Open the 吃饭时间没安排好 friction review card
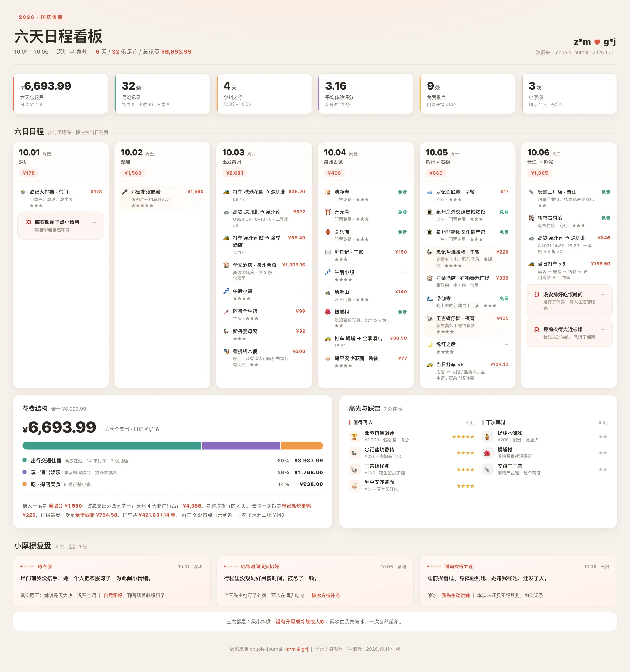 [x=315, y=581]
